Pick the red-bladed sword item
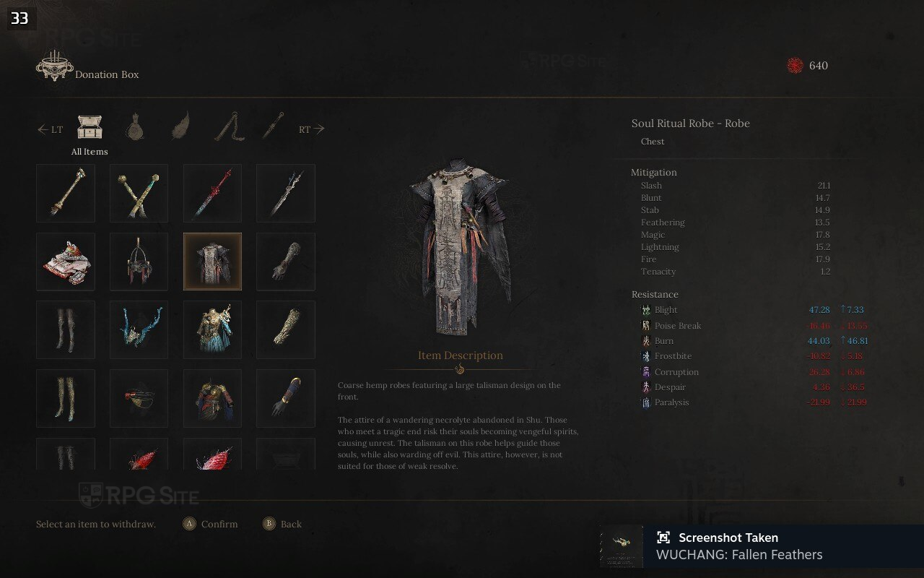924x578 pixels. tap(212, 193)
